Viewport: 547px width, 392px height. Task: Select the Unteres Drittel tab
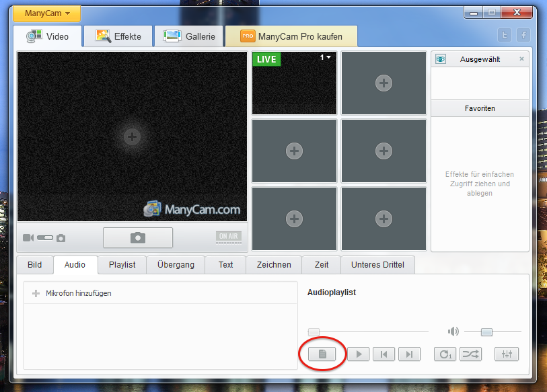click(x=378, y=265)
